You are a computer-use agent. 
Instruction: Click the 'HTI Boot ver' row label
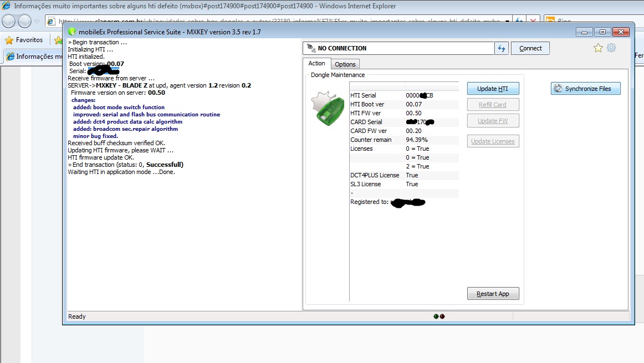coord(367,104)
